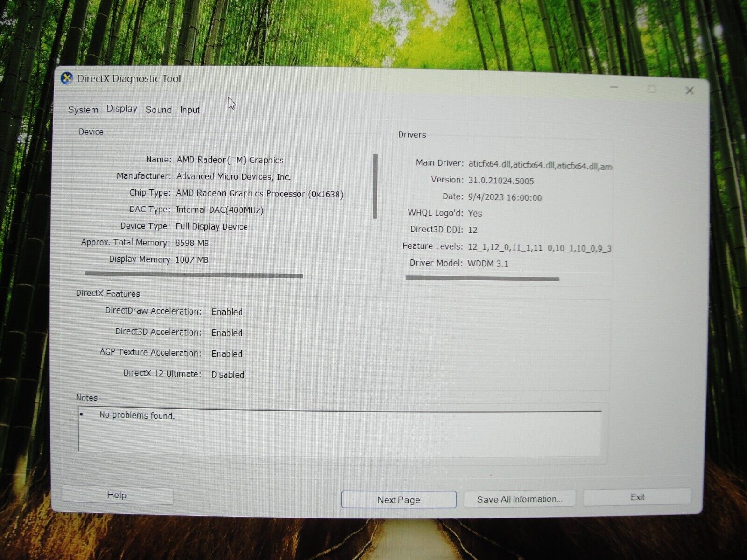
Task: Click the 'DirectX 12 Ultimate:' label
Action: (162, 374)
